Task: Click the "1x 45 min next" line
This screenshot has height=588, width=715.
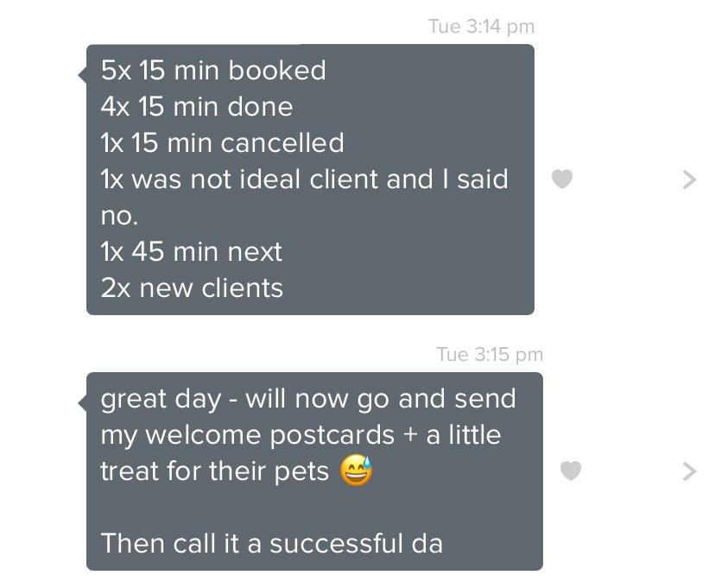Action: click(191, 251)
